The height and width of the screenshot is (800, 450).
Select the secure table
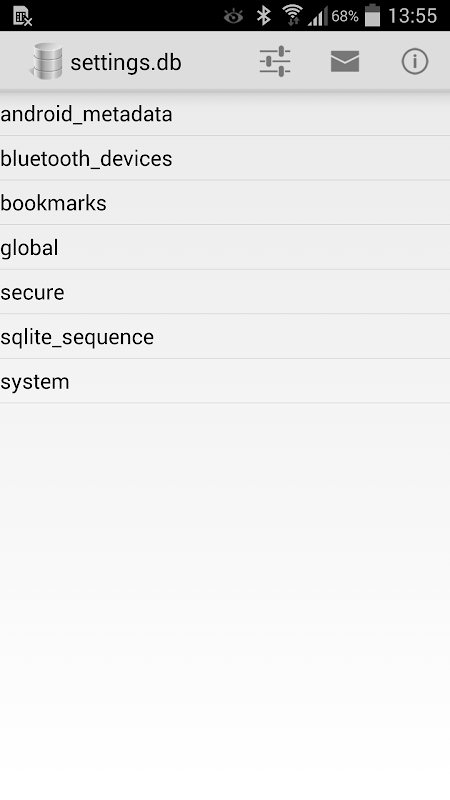tap(225, 292)
